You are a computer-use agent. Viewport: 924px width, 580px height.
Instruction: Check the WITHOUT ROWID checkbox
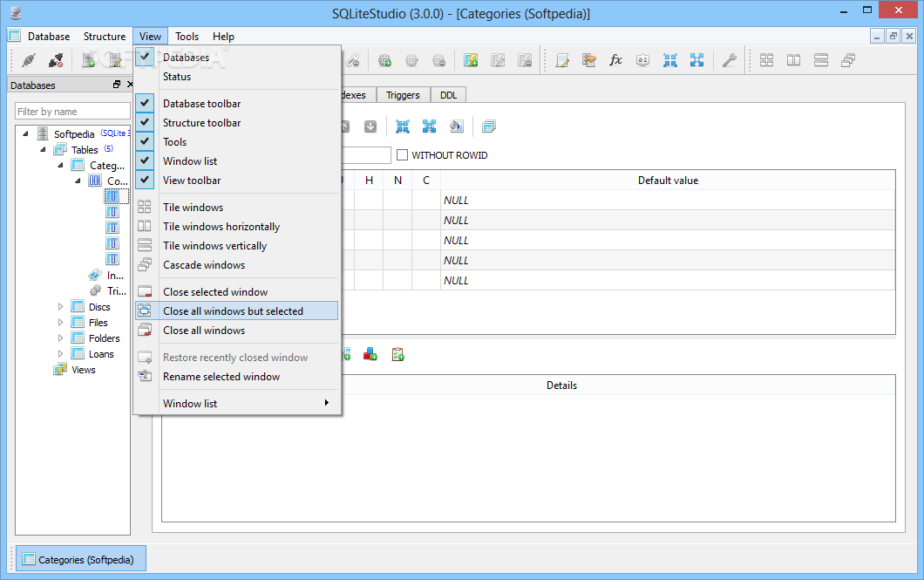403,155
